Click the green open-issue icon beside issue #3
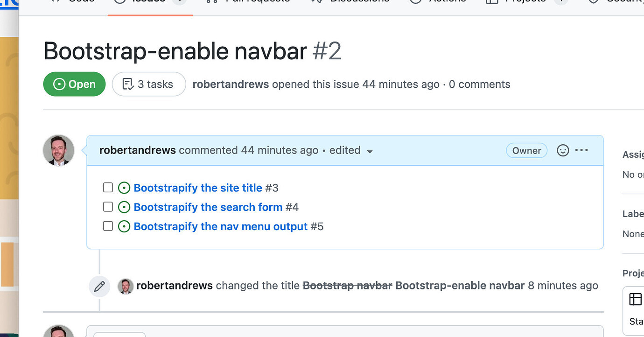 [124, 187]
